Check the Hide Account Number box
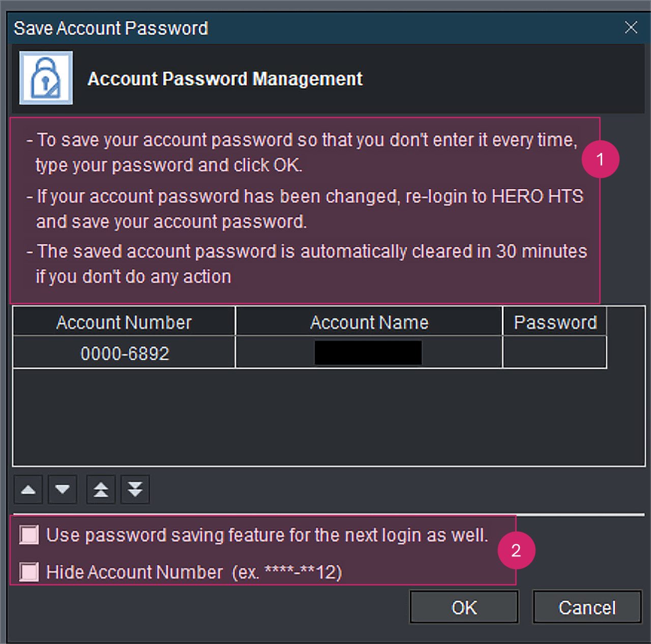The height and width of the screenshot is (644, 651). 29,572
